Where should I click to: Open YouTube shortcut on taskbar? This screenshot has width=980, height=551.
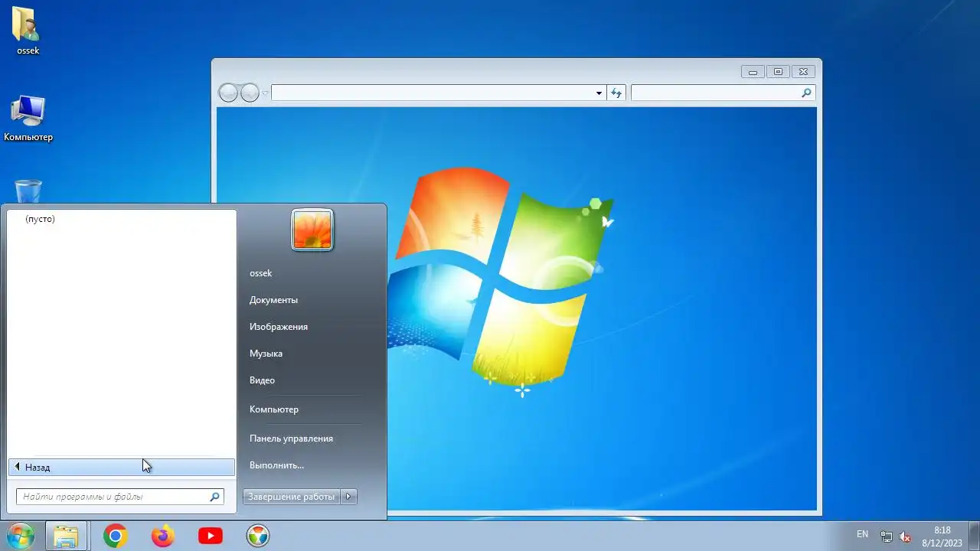[211, 536]
